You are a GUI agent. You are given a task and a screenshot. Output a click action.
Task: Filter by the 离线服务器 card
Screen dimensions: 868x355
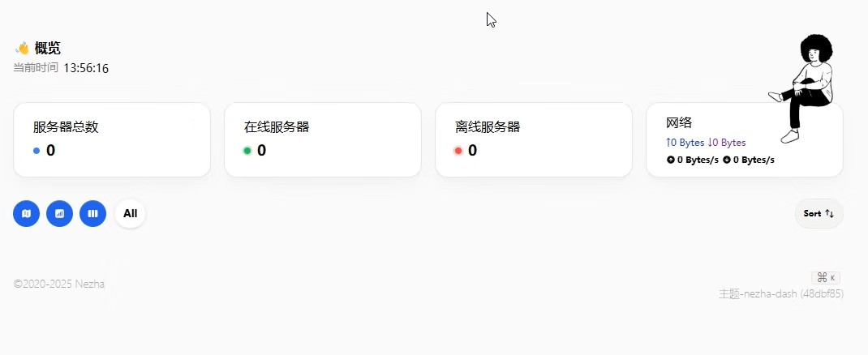[x=533, y=139]
